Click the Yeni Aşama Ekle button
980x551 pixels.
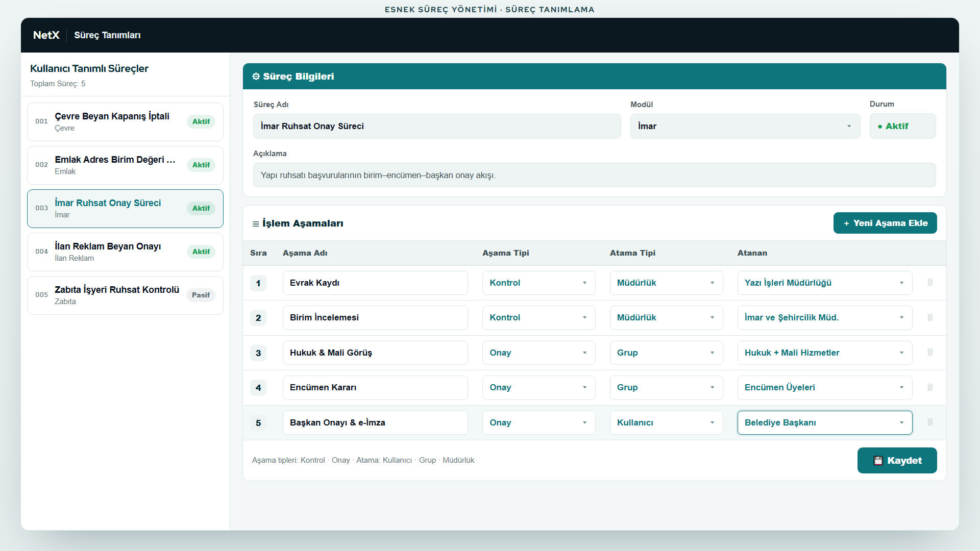tap(885, 223)
